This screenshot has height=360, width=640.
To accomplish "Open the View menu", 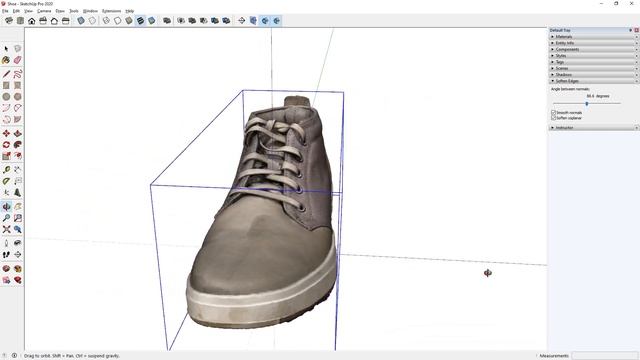I will [x=28, y=11].
